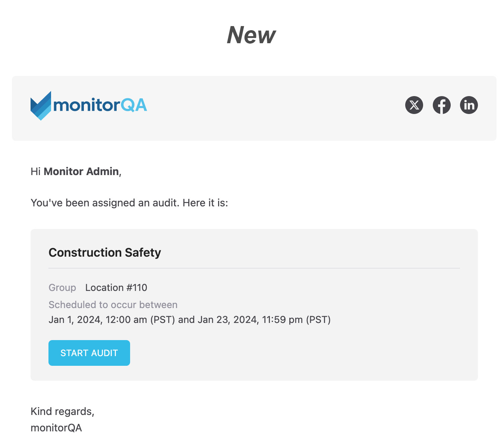Click blank space right of START AUDIT
This screenshot has height=447, width=504.
[298, 353]
